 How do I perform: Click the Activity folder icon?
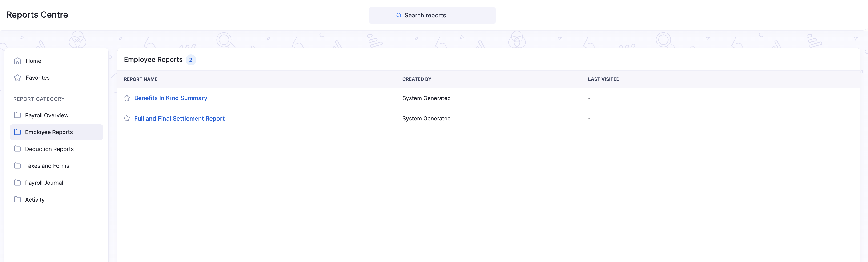coord(17,199)
